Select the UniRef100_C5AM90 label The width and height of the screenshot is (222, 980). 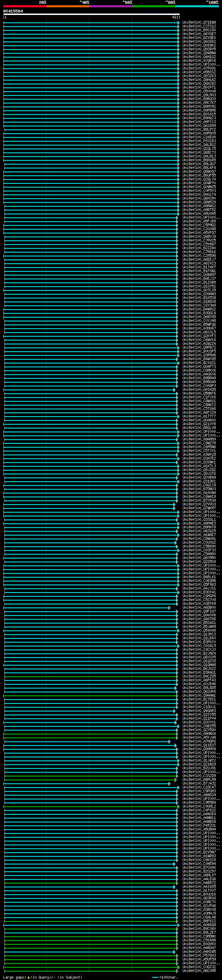[199, 554]
